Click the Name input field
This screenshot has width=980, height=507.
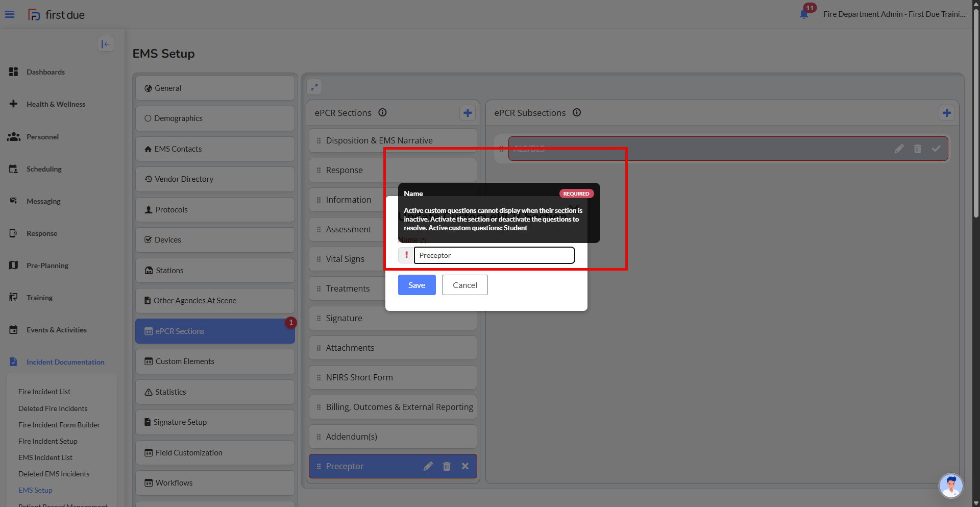pos(494,255)
